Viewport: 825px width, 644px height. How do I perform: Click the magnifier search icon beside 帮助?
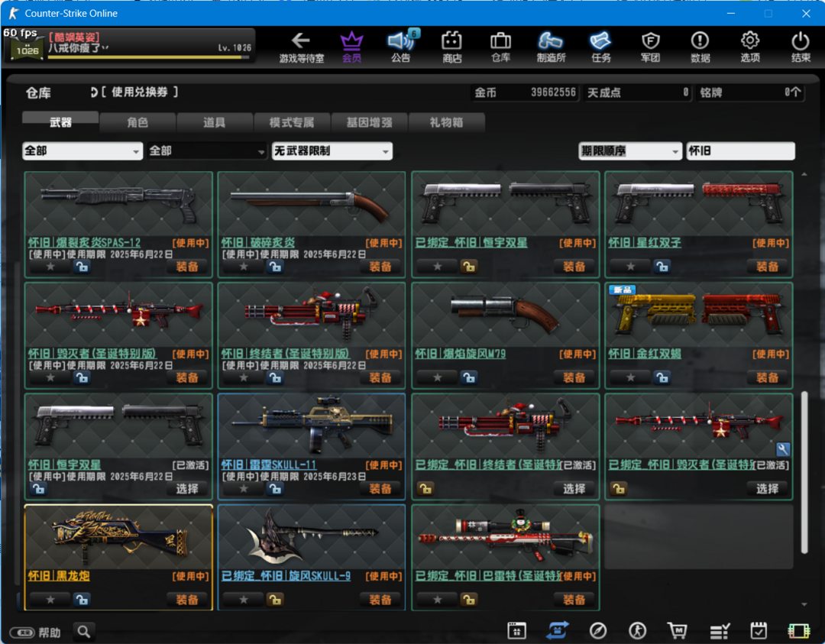pos(84,631)
